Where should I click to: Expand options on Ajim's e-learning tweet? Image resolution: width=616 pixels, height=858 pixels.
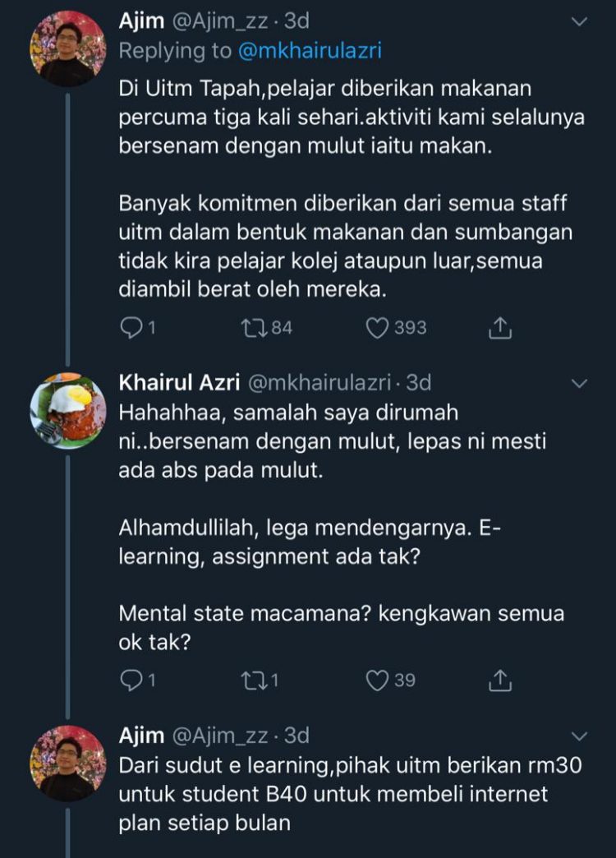pyautogui.click(x=581, y=736)
